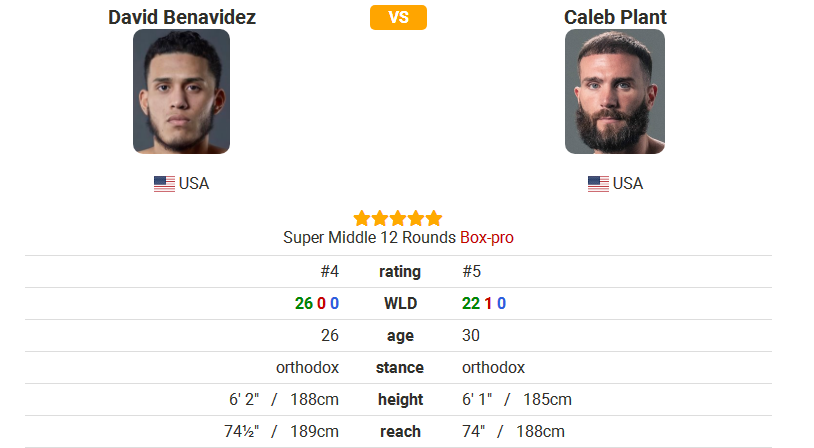Image resolution: width=814 pixels, height=448 pixels.
Task: Open Caleb Plant's portrait photo
Action: [615, 91]
